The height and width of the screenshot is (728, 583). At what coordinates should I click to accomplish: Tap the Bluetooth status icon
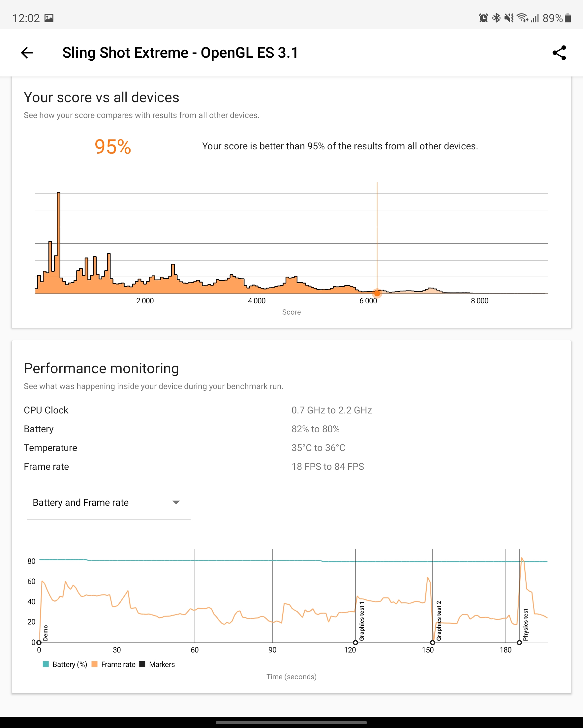coord(496,18)
